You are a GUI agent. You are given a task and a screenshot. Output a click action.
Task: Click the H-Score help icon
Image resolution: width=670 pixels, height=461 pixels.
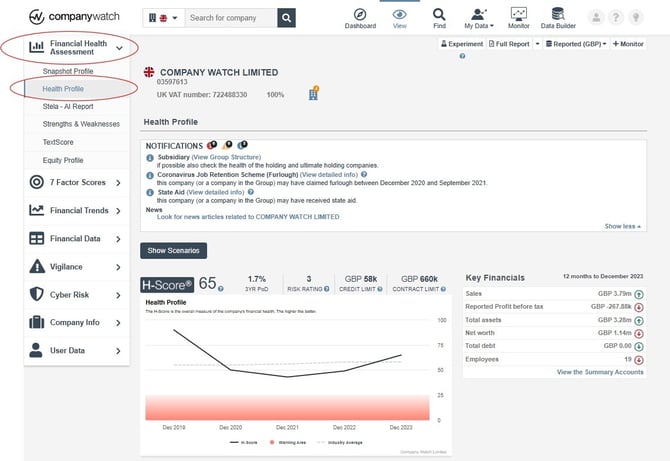click(221, 289)
